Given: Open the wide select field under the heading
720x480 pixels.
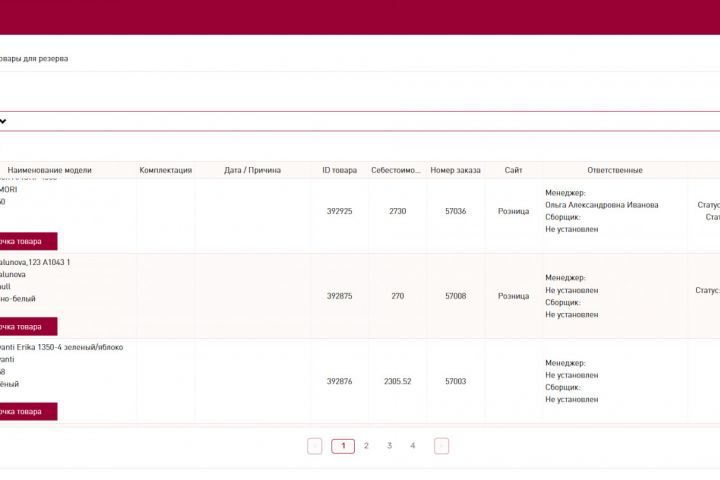Looking at the screenshot, I should 360,121.
